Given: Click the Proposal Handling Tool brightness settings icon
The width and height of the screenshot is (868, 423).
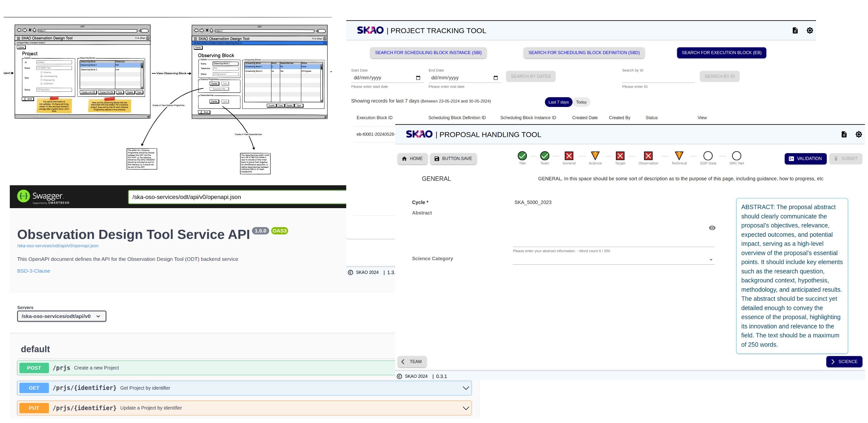Looking at the screenshot, I should click(x=859, y=134).
